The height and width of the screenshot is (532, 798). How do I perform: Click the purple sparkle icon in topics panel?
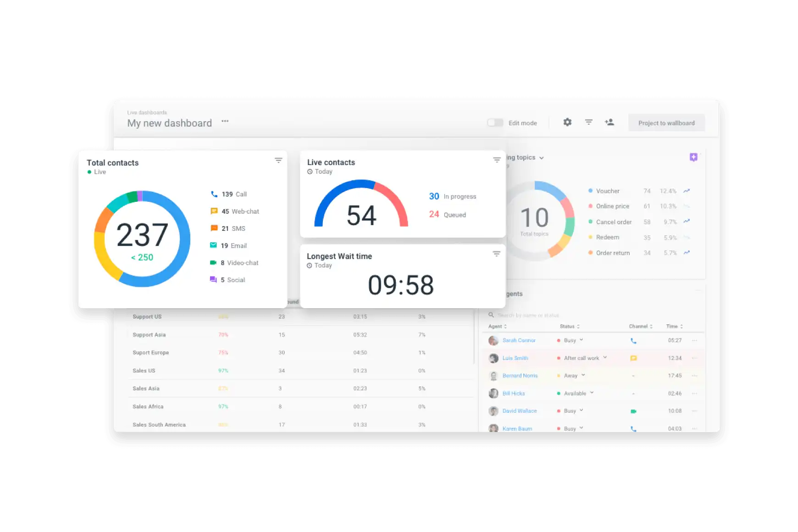[x=693, y=157]
